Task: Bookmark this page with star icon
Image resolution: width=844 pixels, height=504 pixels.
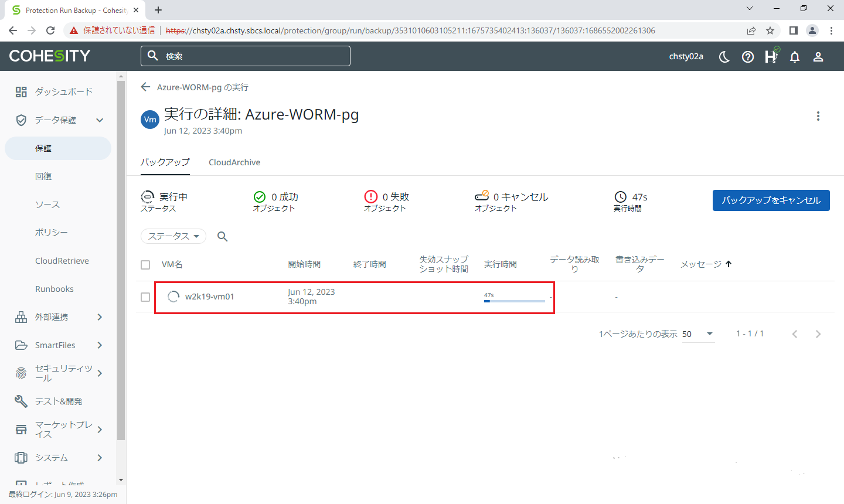Action: [770, 30]
